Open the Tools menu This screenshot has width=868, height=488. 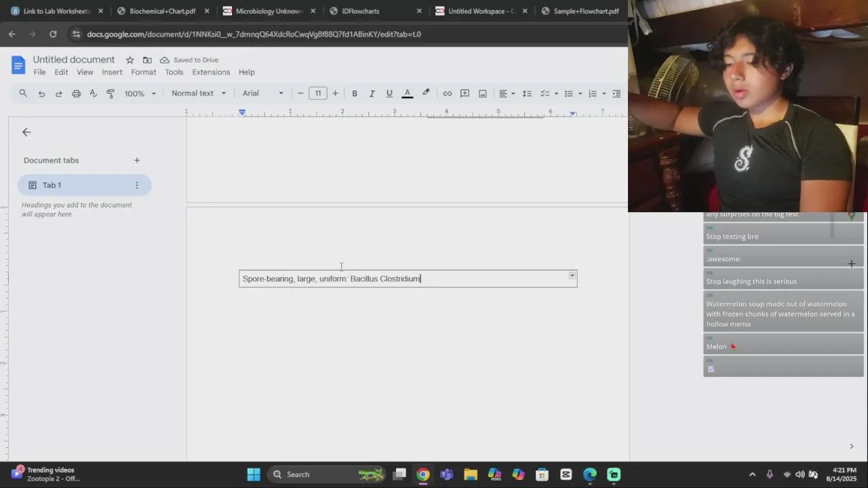point(174,72)
